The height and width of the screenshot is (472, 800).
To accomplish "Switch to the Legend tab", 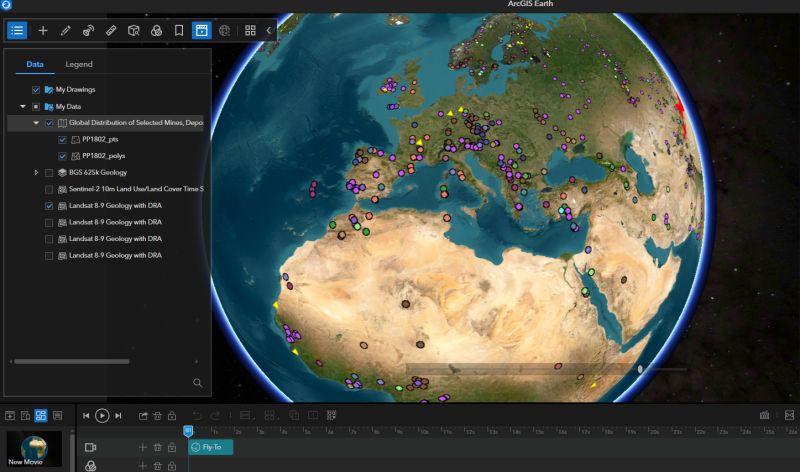I will click(79, 64).
